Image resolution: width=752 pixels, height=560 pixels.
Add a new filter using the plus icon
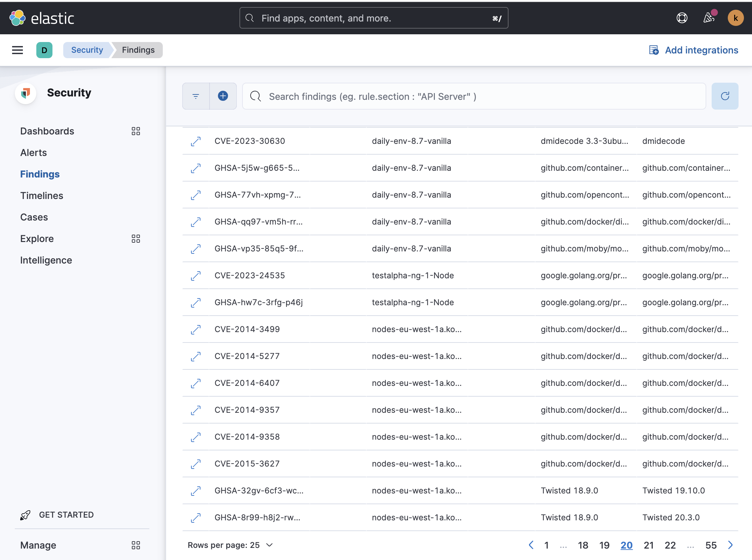(x=223, y=96)
